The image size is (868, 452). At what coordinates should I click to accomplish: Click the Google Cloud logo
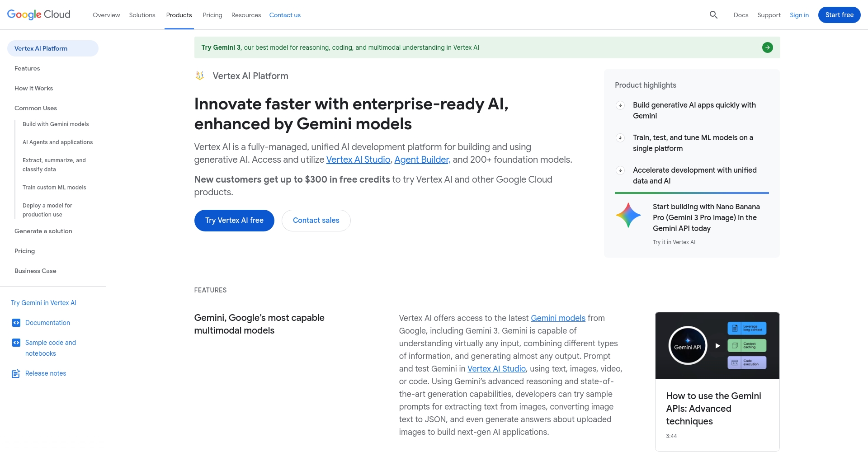[38, 14]
